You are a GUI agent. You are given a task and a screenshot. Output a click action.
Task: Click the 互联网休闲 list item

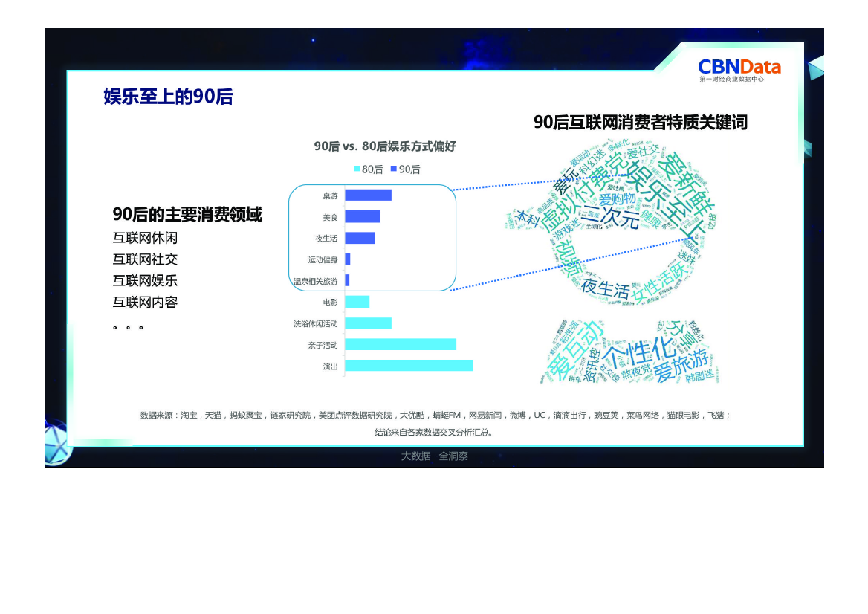click(x=145, y=238)
